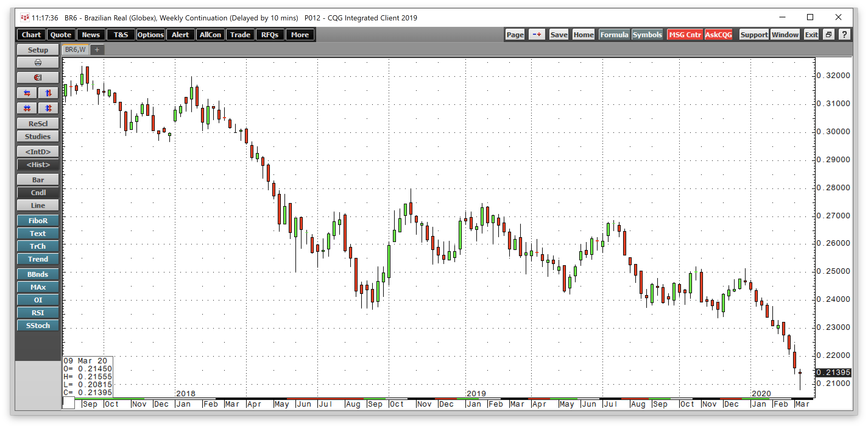Viewport: 868px width, 428px height.
Task: Switch to Line chart type
Action: [38, 205]
